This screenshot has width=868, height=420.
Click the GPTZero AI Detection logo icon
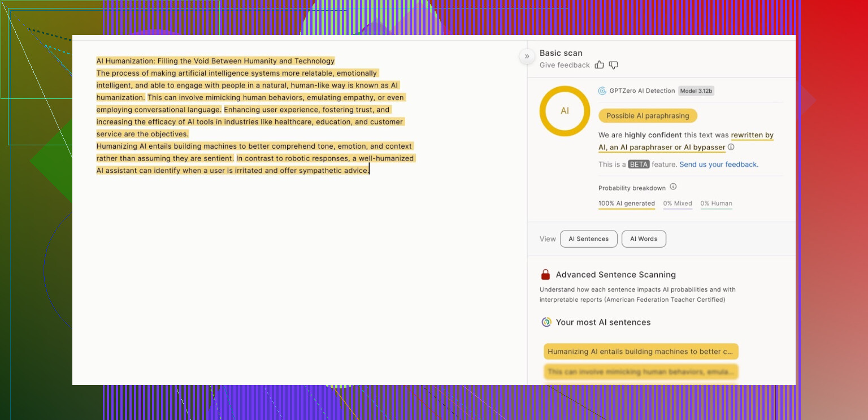click(x=602, y=91)
